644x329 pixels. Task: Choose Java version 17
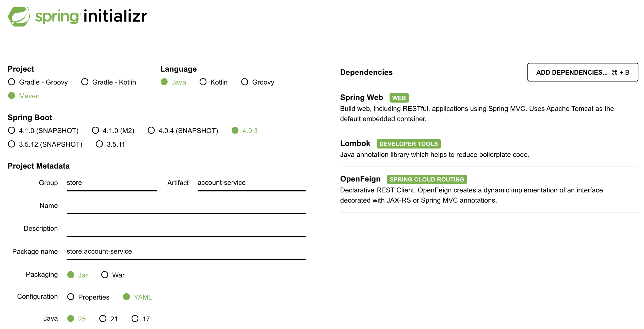point(135,319)
